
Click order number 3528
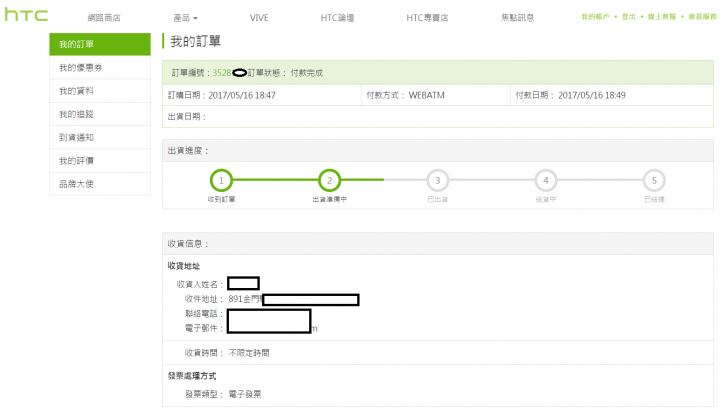[x=222, y=73]
